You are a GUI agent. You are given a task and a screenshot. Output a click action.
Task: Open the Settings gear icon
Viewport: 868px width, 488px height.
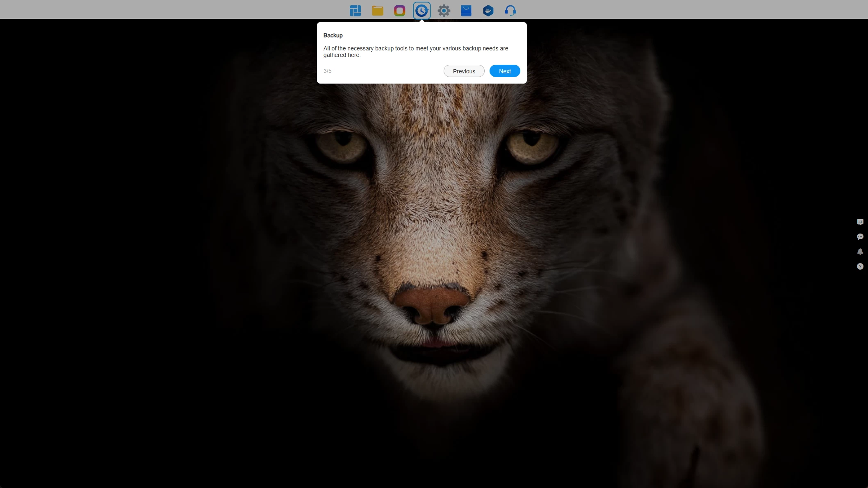click(444, 11)
